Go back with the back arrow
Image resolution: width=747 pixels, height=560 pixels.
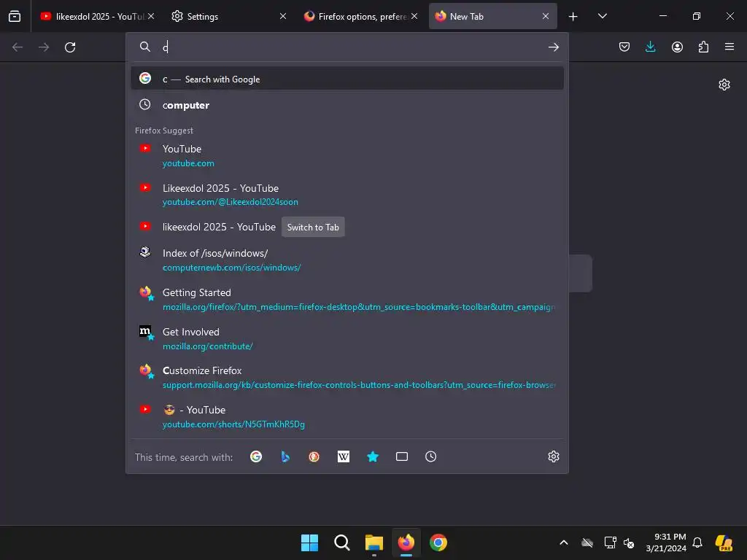[x=18, y=47]
